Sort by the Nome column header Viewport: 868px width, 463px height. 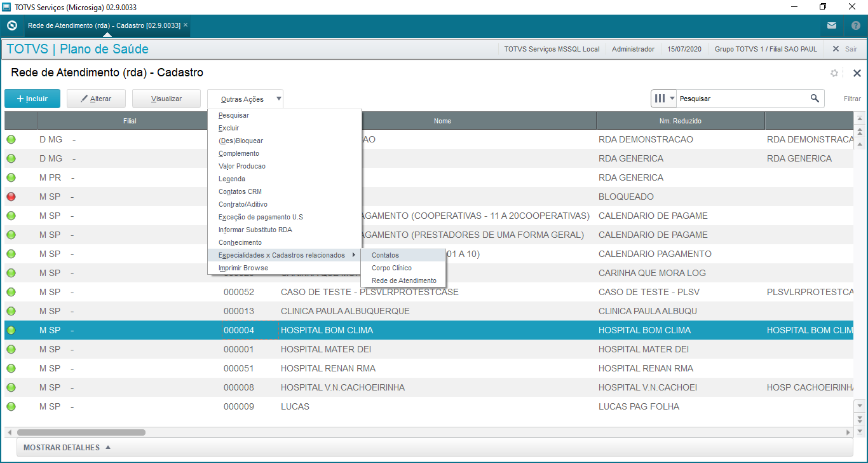443,121
